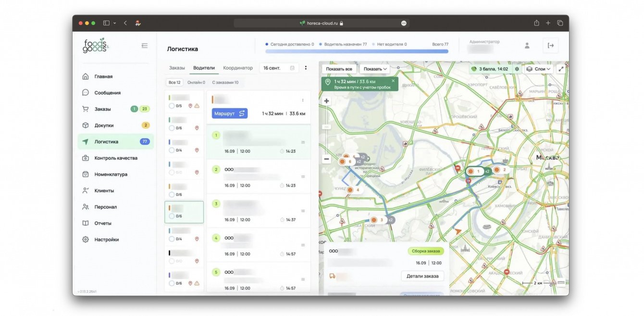The width and height of the screenshot is (644, 316).
Task: Open a new Safari tab with plus icon
Action: pyautogui.click(x=548, y=23)
